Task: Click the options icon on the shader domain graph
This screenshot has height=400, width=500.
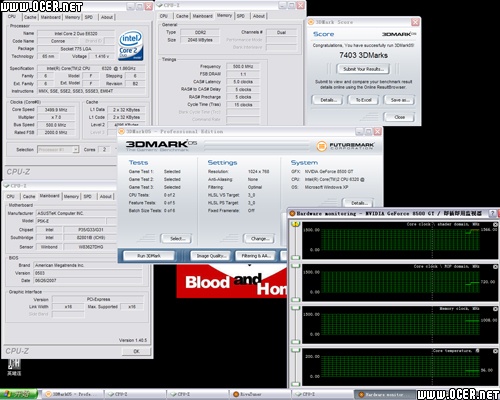Action: 495,225
